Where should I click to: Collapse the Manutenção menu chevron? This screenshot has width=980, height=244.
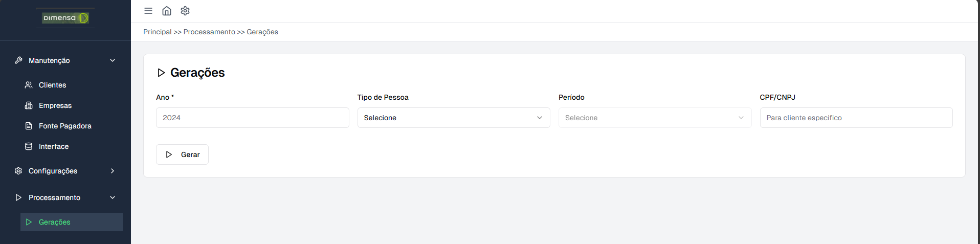113,60
